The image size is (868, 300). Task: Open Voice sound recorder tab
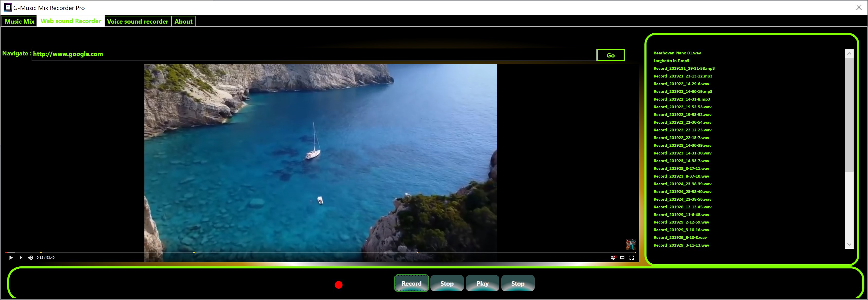pos(137,21)
